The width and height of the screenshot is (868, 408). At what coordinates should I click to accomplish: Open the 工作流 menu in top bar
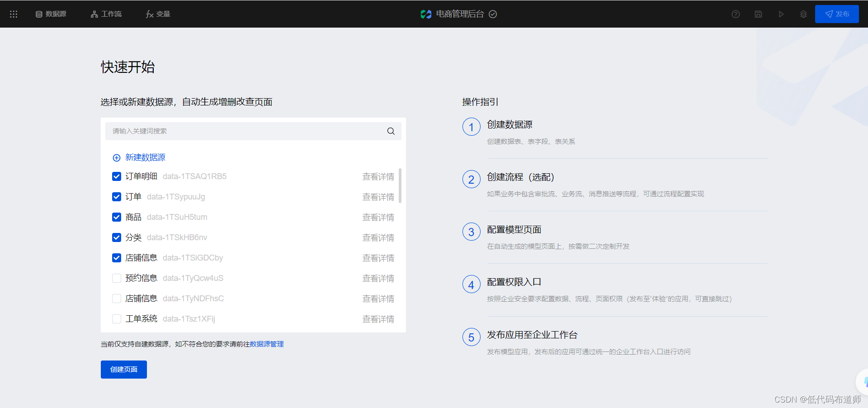point(106,14)
